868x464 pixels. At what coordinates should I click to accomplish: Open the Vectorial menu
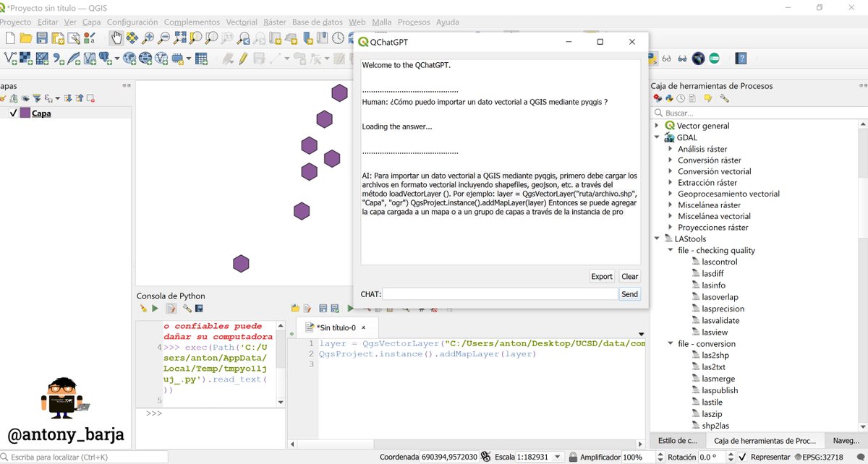coord(242,22)
